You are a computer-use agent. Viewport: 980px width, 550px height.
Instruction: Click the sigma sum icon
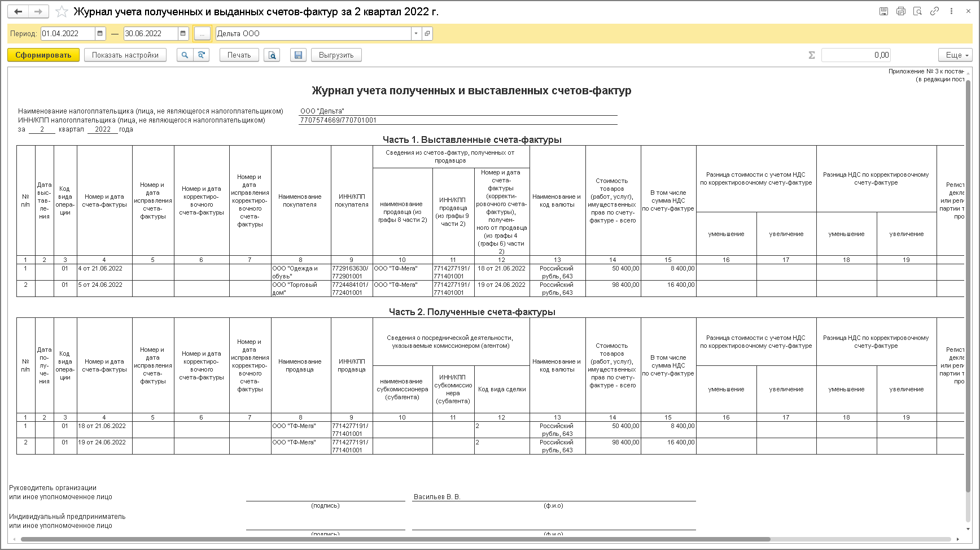(812, 55)
